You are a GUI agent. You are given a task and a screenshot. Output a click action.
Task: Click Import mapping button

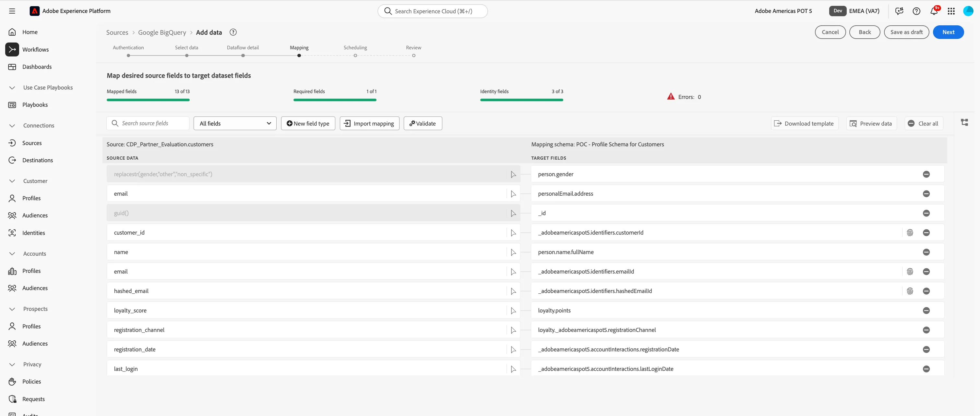(369, 123)
